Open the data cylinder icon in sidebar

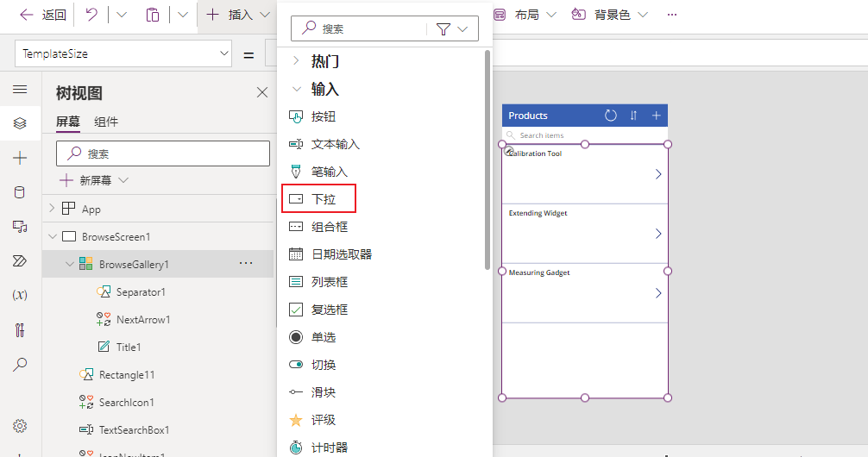(x=19, y=192)
